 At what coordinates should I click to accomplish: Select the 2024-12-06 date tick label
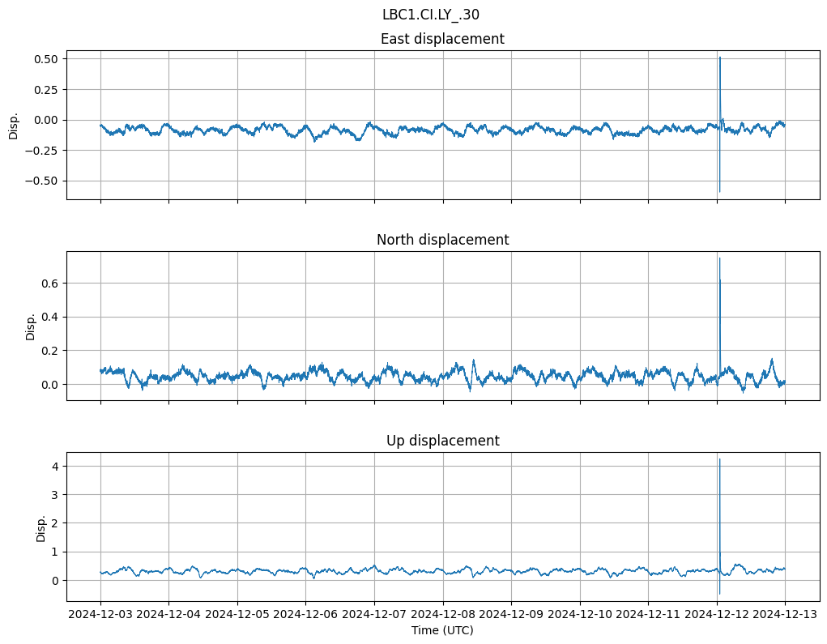(305, 615)
